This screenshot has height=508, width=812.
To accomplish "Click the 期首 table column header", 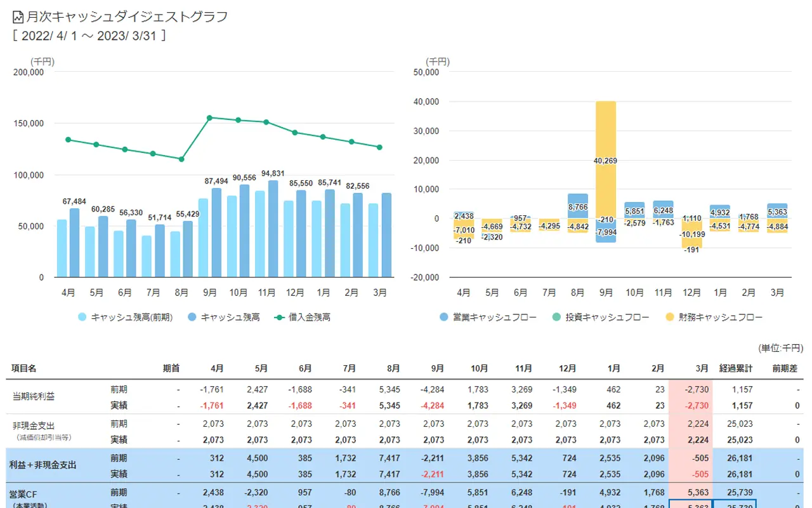I will 171,368.
